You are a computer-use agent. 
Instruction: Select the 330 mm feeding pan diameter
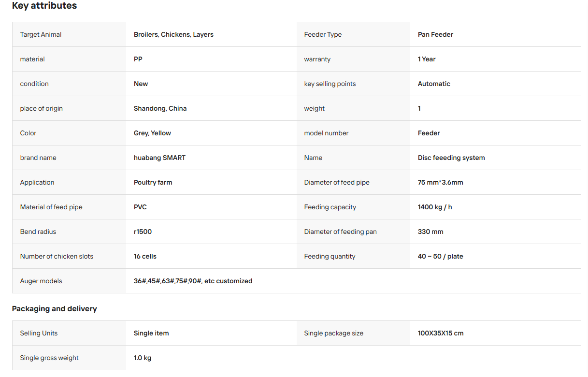pyautogui.click(x=430, y=232)
